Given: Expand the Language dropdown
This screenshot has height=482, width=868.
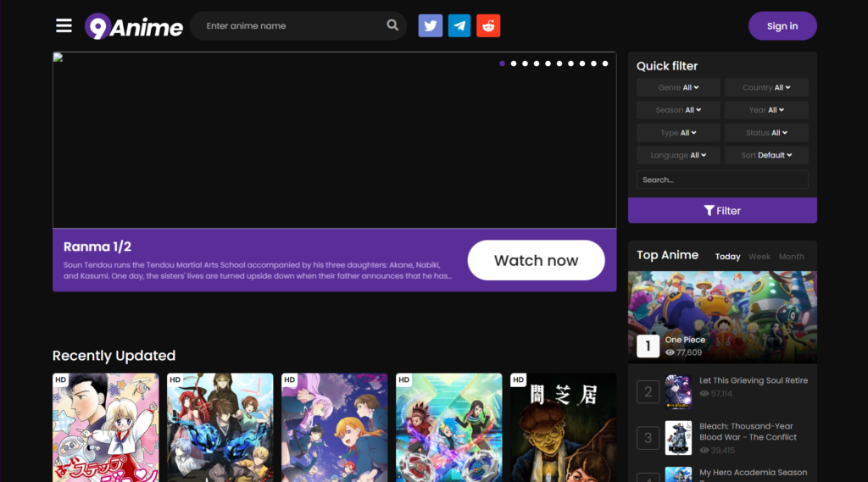Looking at the screenshot, I should tap(678, 155).
